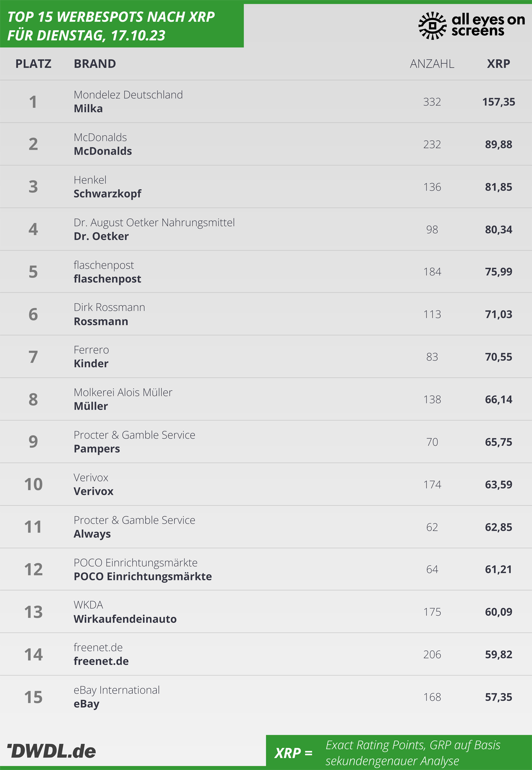Click the ANZAHL column header

tap(432, 64)
